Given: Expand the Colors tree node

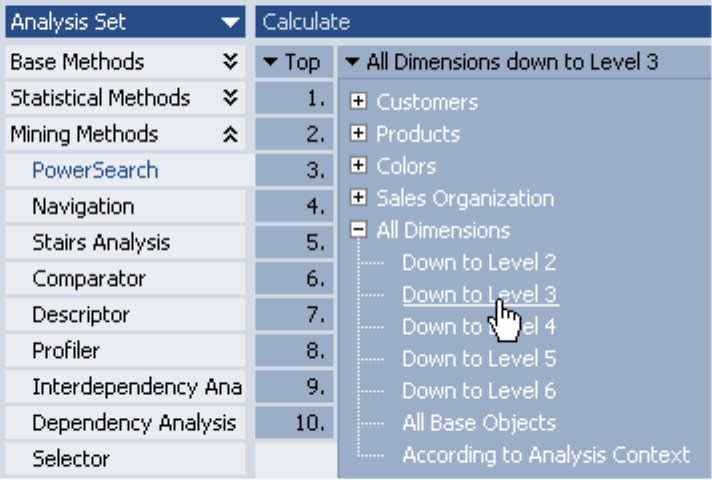Looking at the screenshot, I should [x=359, y=166].
